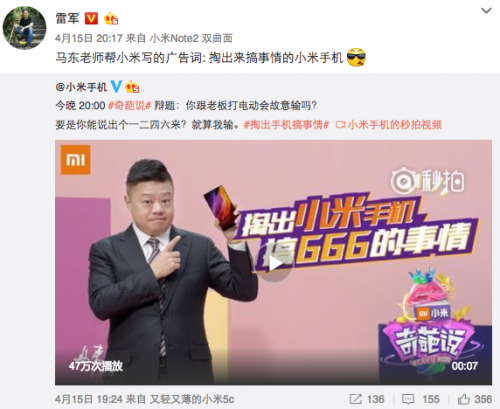Open the @小米手机 account link
Viewport: 500px width, 409px height.
[x=81, y=87]
